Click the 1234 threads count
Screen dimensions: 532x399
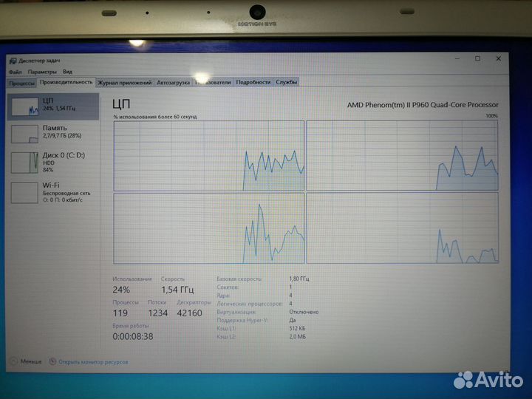158,313
